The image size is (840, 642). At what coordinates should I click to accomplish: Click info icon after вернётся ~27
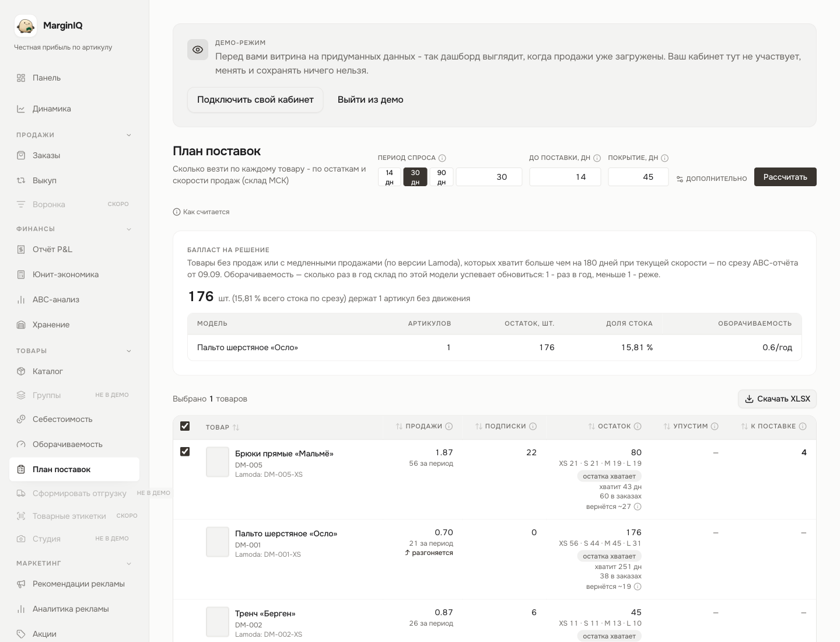(x=638, y=507)
